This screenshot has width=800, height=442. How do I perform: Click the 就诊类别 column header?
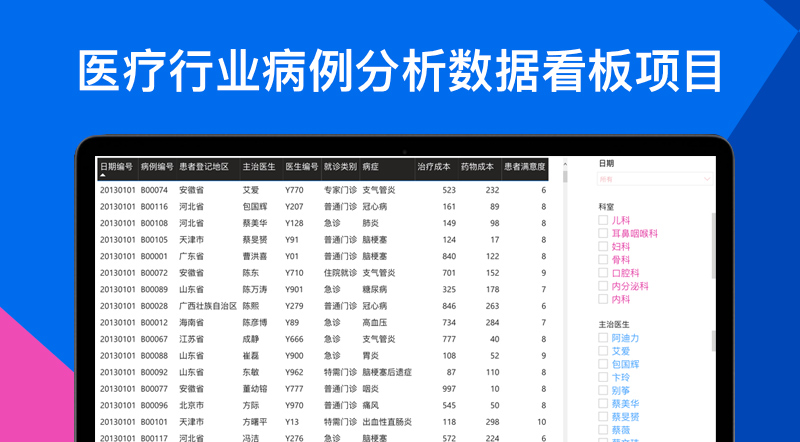[339, 167]
